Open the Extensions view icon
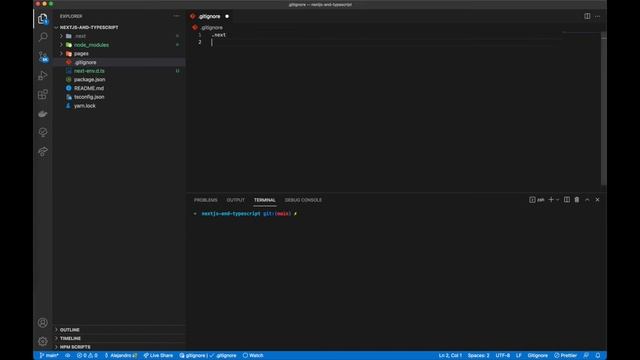This screenshot has width=640, height=360. [x=43, y=94]
